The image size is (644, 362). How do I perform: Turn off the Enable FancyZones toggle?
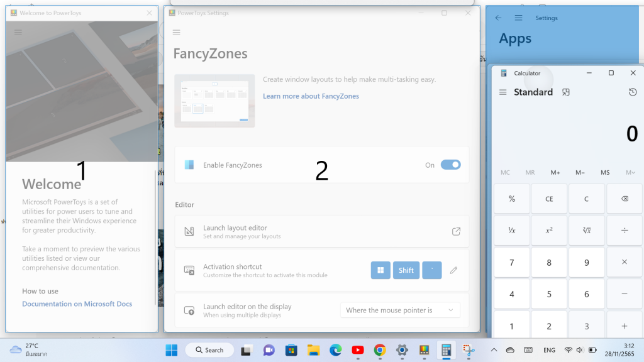(450, 165)
